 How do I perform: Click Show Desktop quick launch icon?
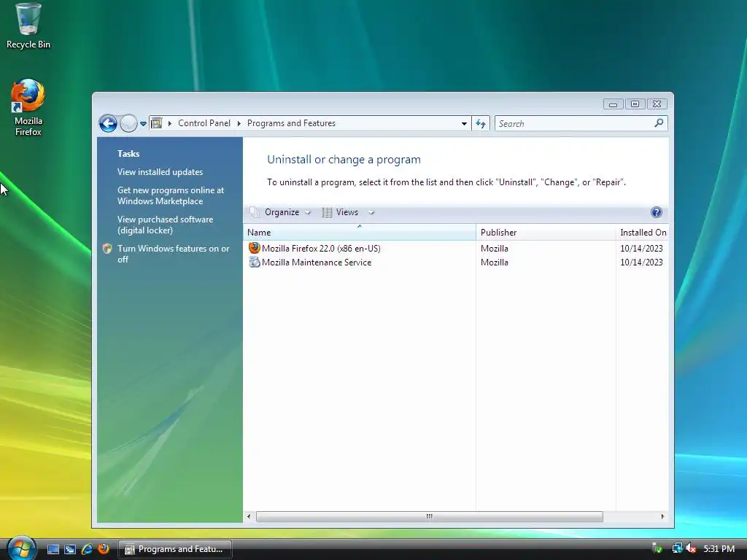pyautogui.click(x=53, y=549)
